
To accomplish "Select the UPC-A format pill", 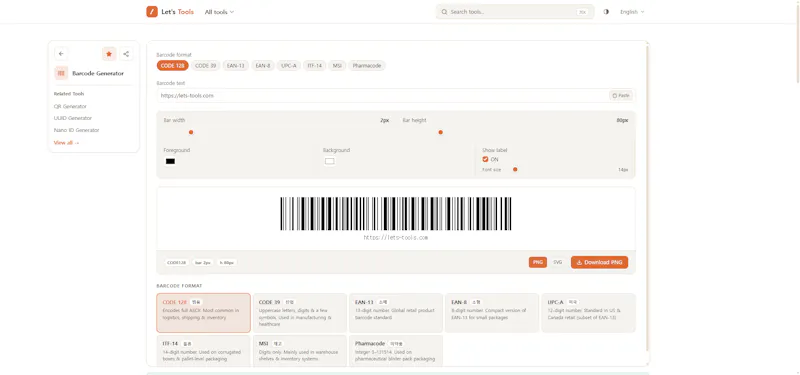I will [289, 65].
